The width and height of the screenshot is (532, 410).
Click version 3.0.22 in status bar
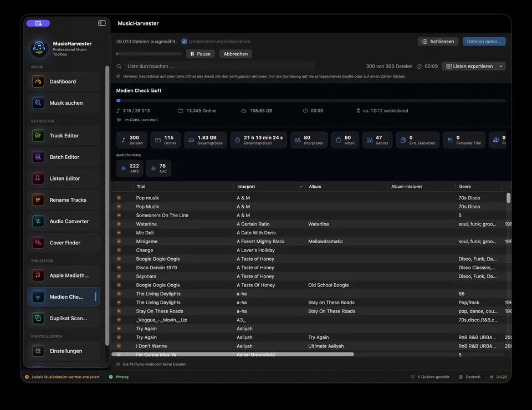(x=499, y=377)
